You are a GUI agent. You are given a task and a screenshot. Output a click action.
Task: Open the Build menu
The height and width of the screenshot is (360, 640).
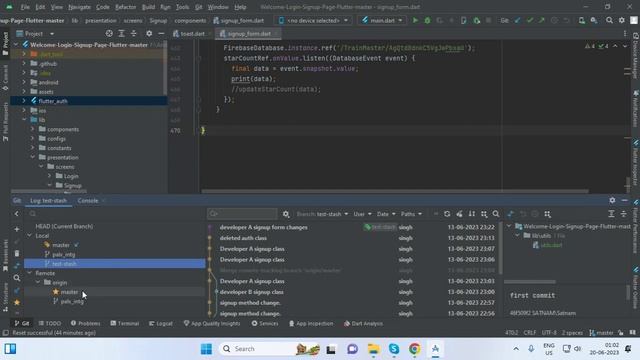point(148,7)
